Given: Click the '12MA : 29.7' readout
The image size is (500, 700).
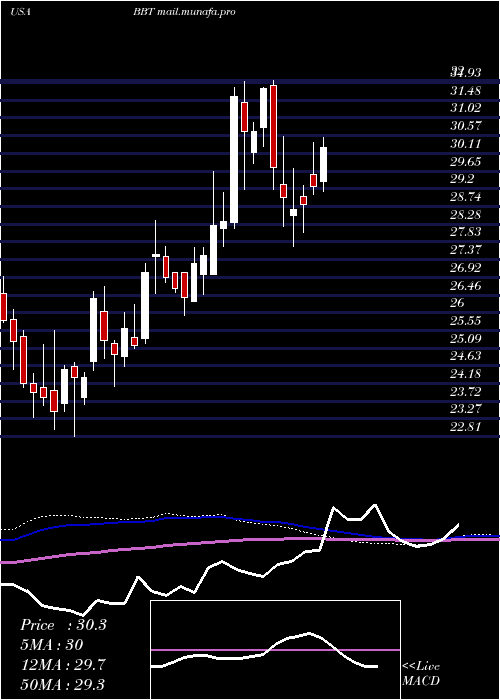Looking at the screenshot, I should 63,665.
